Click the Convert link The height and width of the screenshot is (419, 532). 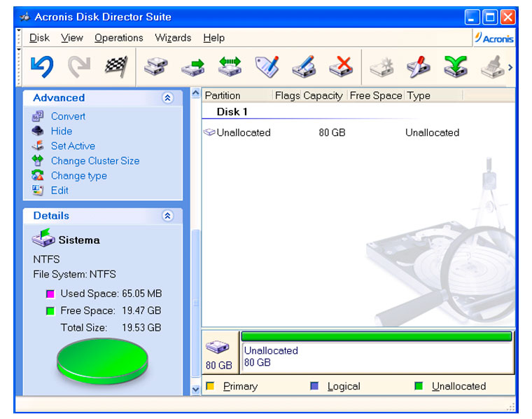68,116
